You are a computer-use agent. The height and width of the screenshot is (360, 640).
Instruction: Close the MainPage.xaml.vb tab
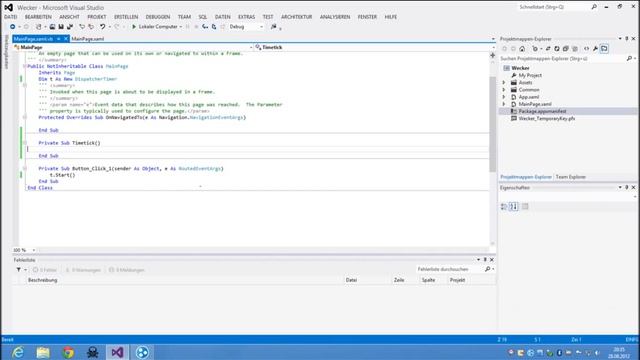(x=66, y=39)
